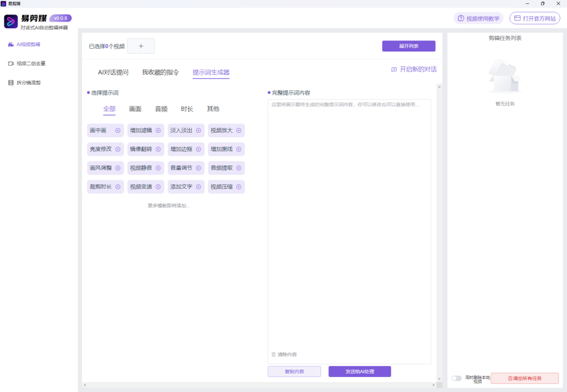Click inside the 完整提示词内容 text area
Screen dimensions: 567x392
click(349, 231)
